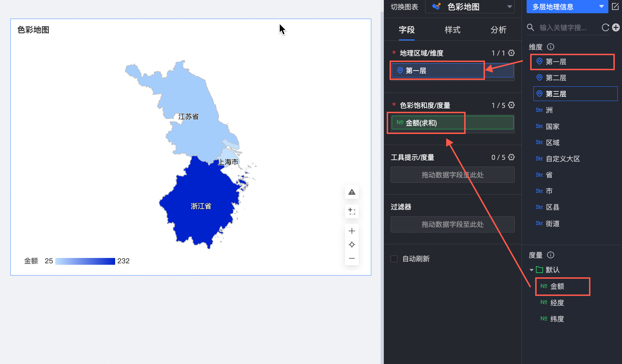The height and width of the screenshot is (364, 622).
Task: Click the 工具提示 drop zone placeholder
Action: [453, 175]
